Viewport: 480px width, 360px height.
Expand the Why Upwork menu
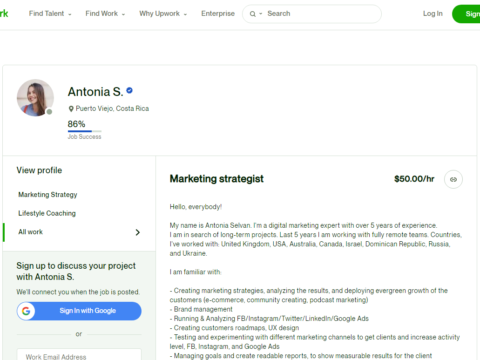[163, 14]
